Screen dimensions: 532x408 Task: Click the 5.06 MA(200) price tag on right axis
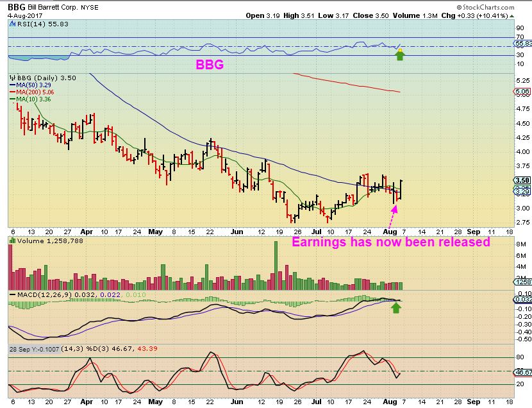click(x=522, y=91)
